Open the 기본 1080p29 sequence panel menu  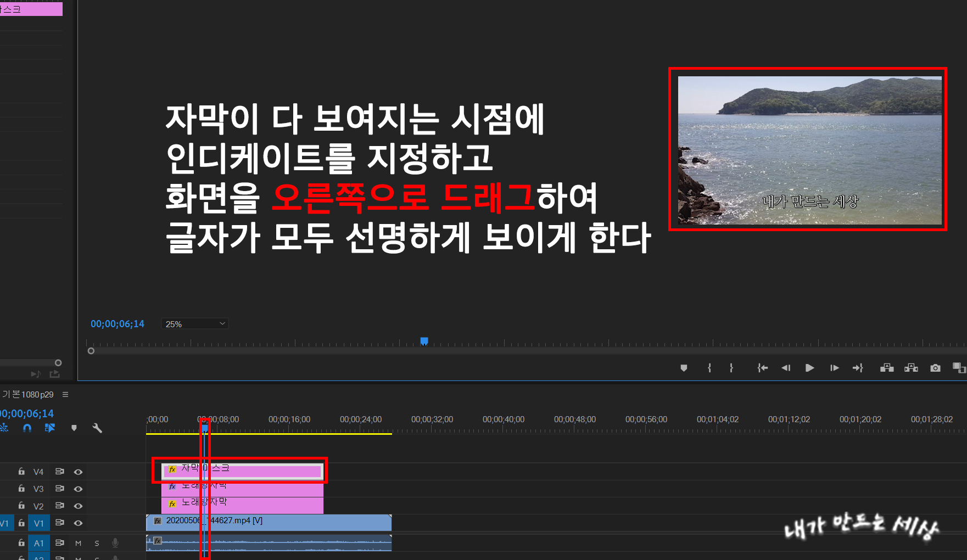click(65, 394)
